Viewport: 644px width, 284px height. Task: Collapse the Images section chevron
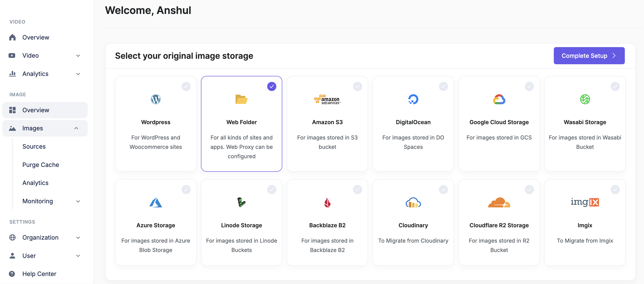click(x=76, y=128)
